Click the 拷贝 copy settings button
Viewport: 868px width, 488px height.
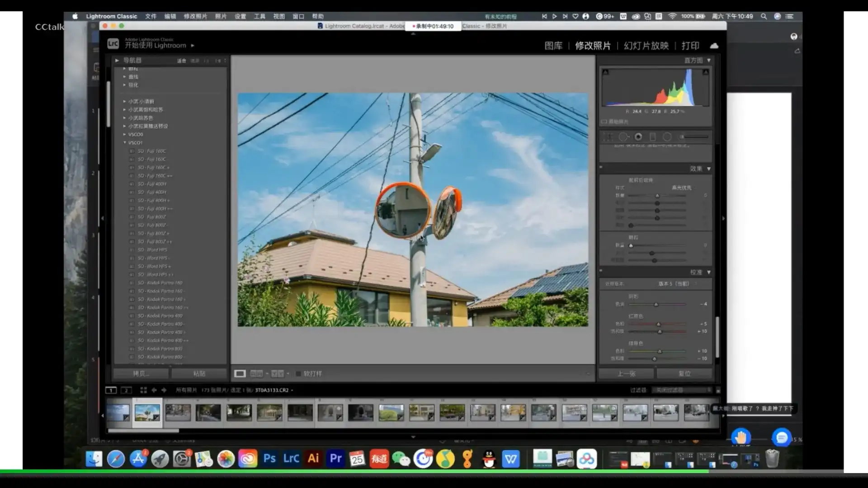[141, 374]
